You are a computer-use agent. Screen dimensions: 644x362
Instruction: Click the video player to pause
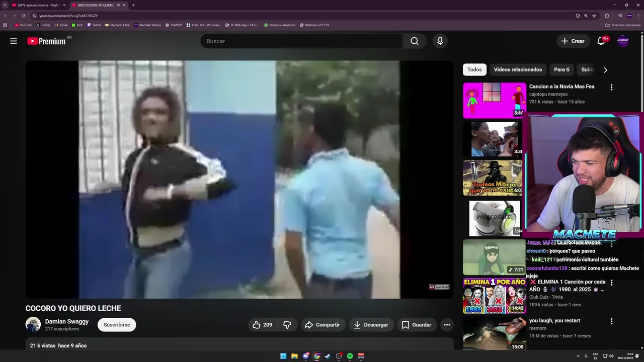pyautogui.click(x=239, y=179)
